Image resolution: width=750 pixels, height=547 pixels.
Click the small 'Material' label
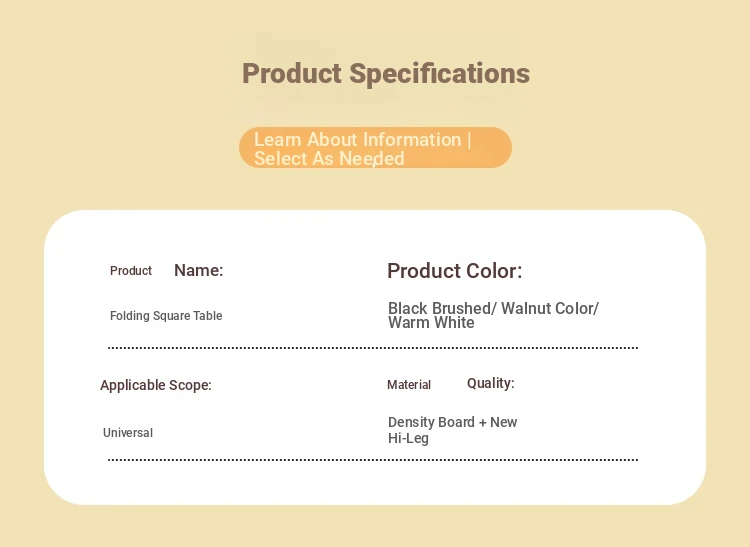(x=409, y=384)
